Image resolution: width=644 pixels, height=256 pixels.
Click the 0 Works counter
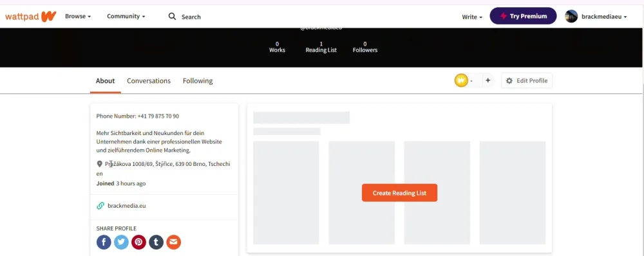point(277,47)
